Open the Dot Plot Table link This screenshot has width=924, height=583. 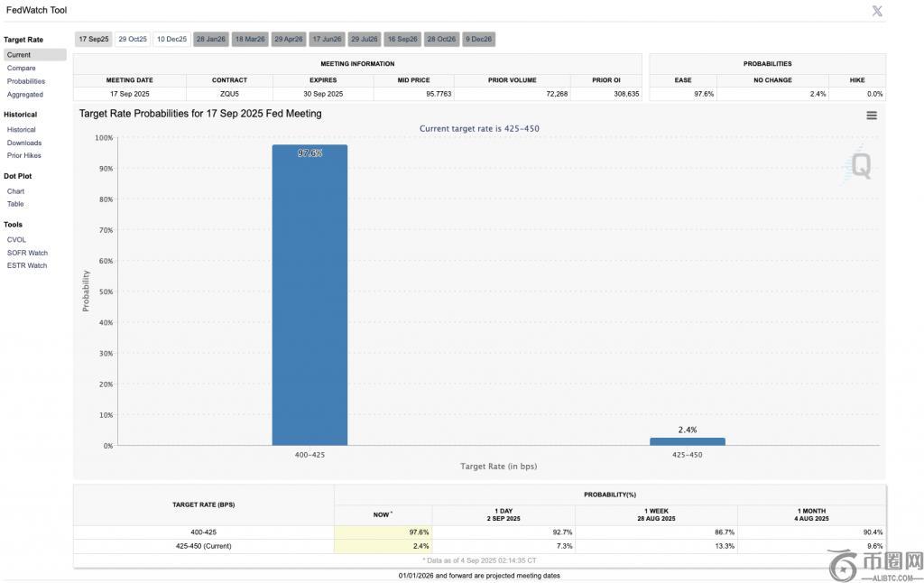point(16,204)
